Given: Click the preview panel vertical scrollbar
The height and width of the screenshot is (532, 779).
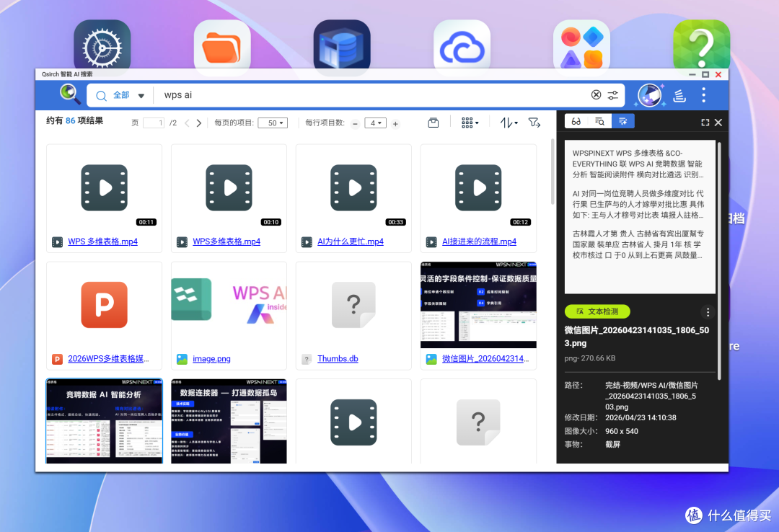Looking at the screenshot, I should [719, 261].
